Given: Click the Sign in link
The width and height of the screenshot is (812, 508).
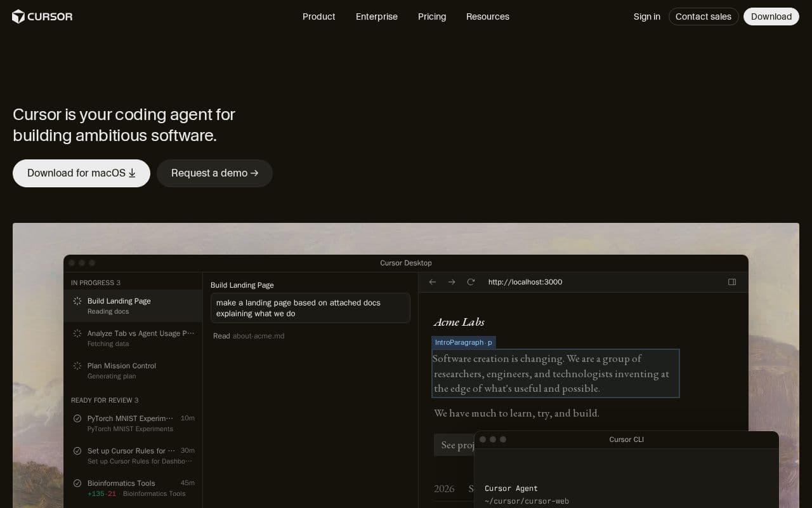Looking at the screenshot, I should coord(646,17).
